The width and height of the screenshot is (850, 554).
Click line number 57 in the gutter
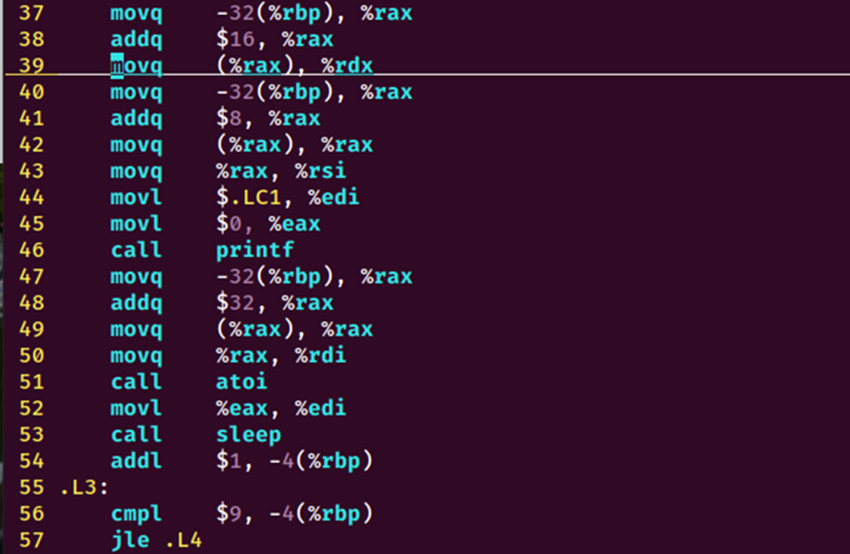point(33,540)
